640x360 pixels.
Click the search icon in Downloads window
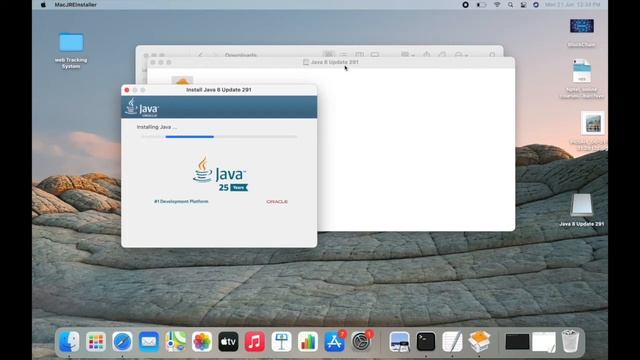(492, 55)
